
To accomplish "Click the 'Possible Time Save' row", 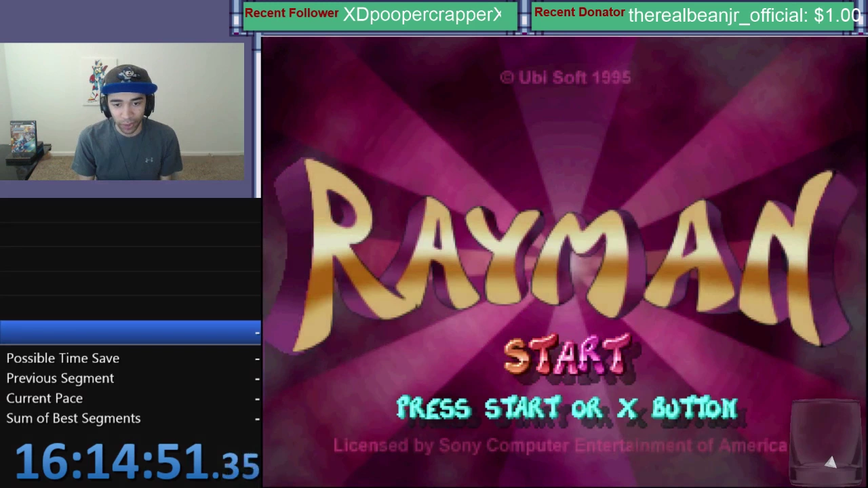I will [130, 358].
